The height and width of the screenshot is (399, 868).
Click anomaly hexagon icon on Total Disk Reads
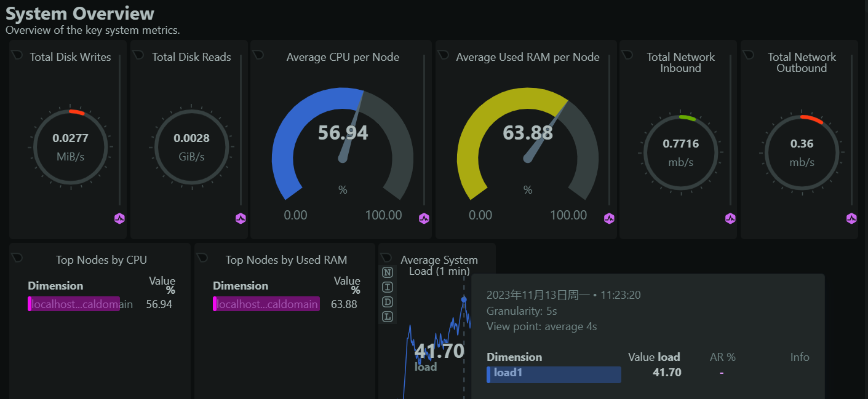click(241, 218)
